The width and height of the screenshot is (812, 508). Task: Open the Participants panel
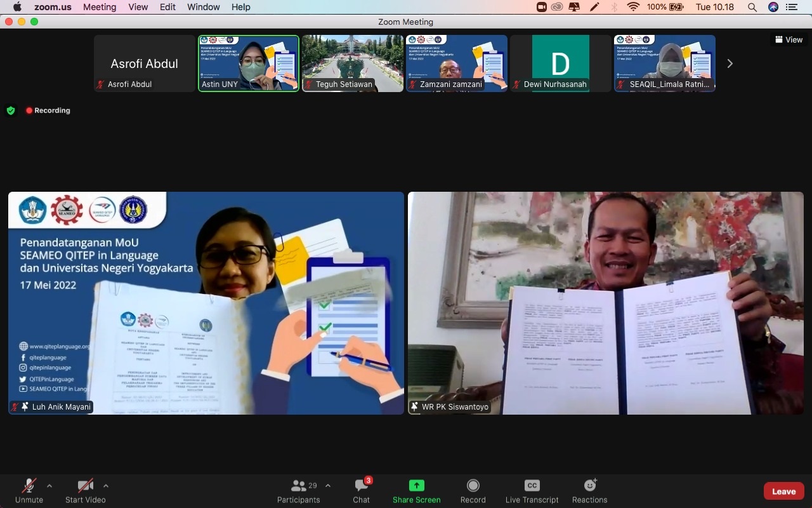click(299, 491)
